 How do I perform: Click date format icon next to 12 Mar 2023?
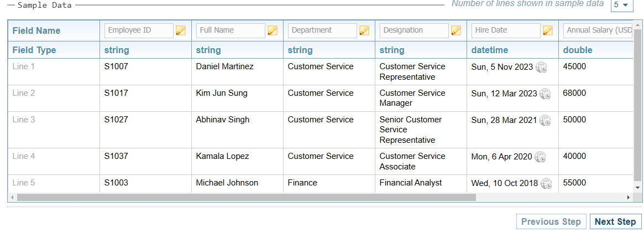click(545, 94)
